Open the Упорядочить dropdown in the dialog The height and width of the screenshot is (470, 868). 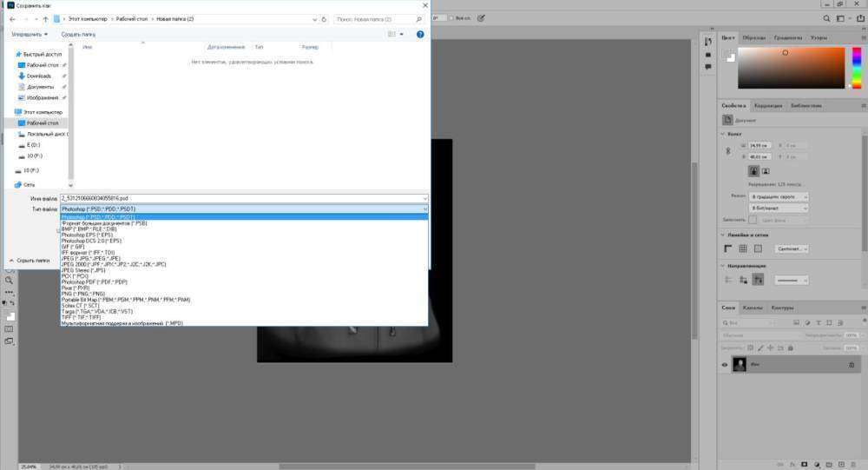coord(30,34)
